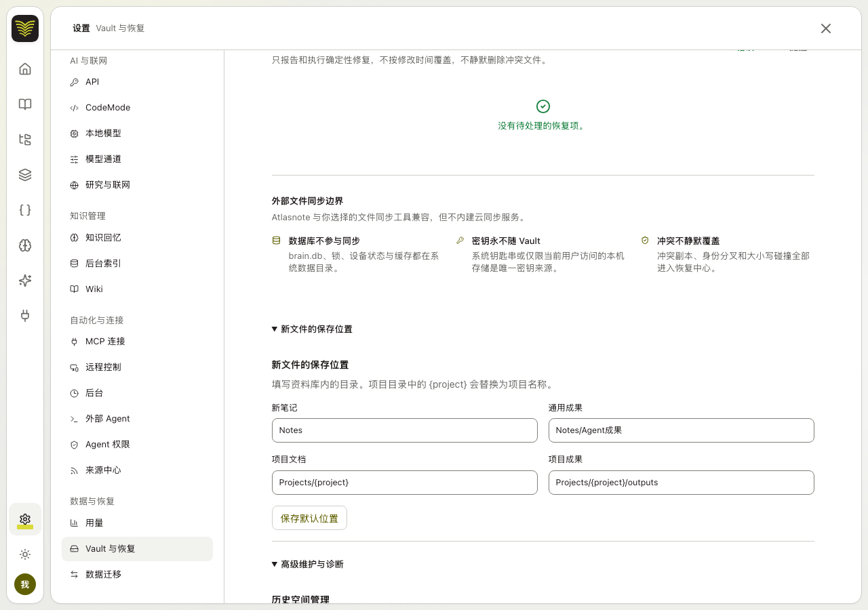Open 数据迁移 settings
Image resolution: width=868 pixels, height=610 pixels.
pyautogui.click(x=137, y=575)
